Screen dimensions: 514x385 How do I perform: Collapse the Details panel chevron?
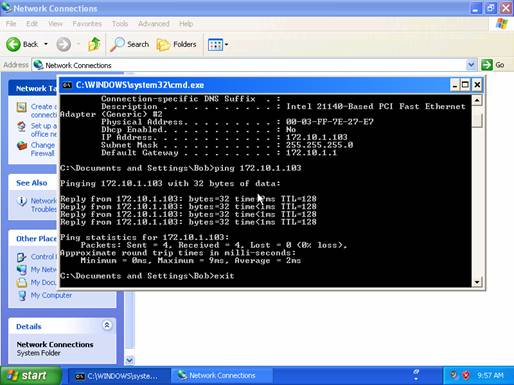(x=107, y=325)
